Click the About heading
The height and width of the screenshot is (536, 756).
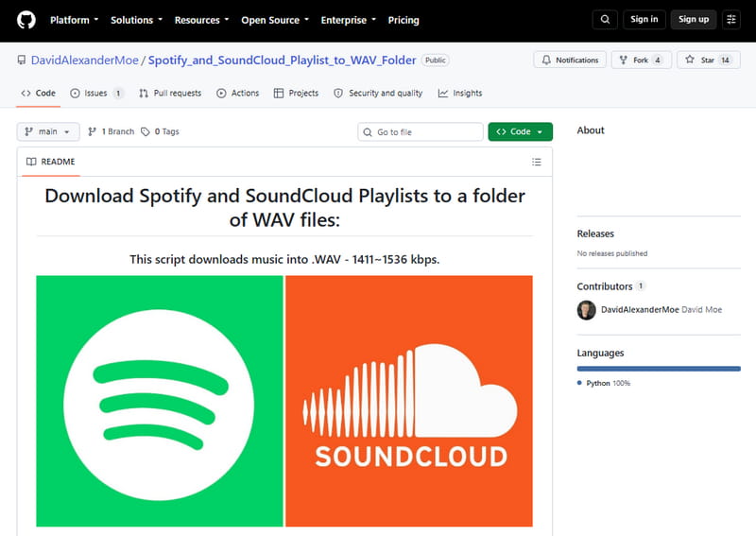591,130
